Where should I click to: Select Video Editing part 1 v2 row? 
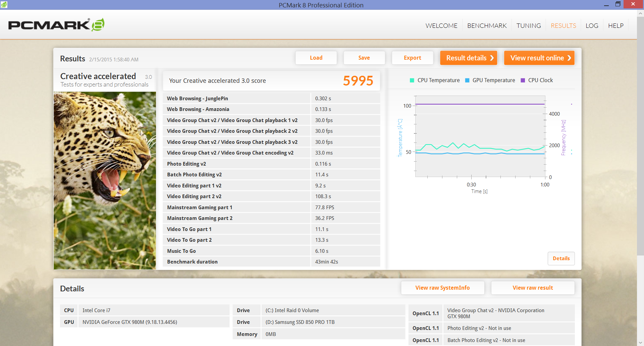[271, 185]
